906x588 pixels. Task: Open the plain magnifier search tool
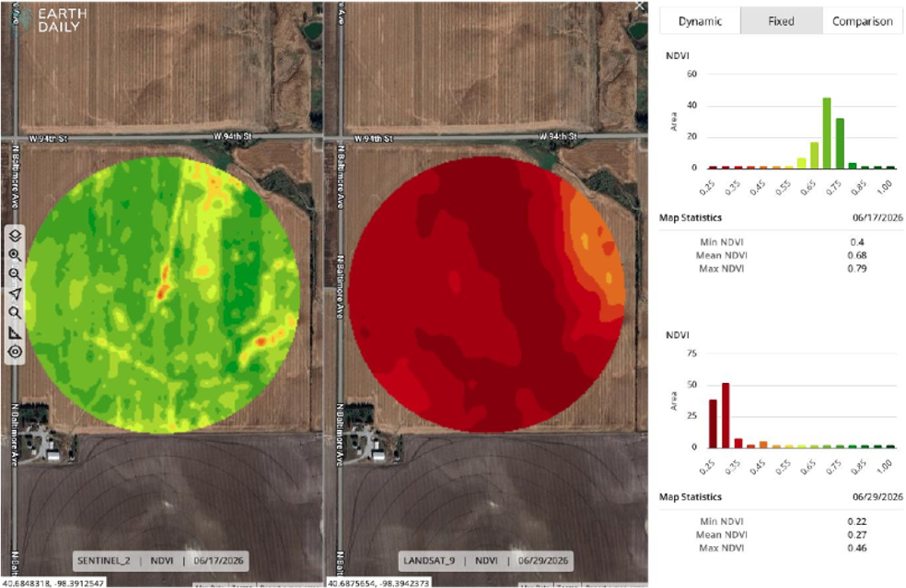pyautogui.click(x=15, y=313)
